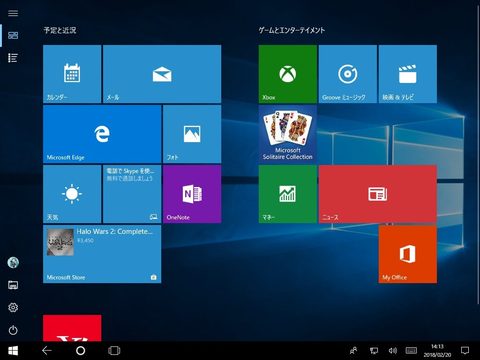Open Task View on taskbar
Image resolution: width=480 pixels, height=360 pixels.
click(x=114, y=351)
